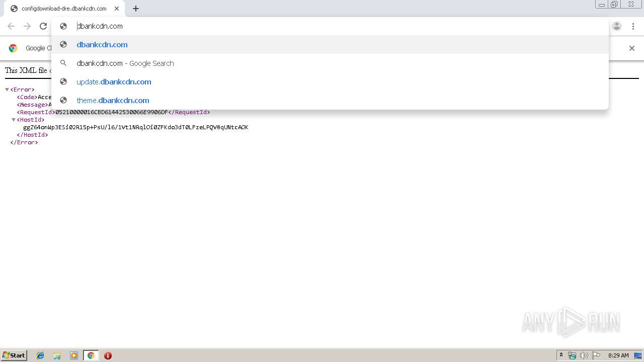Click the browser back arrow

click(x=11, y=26)
